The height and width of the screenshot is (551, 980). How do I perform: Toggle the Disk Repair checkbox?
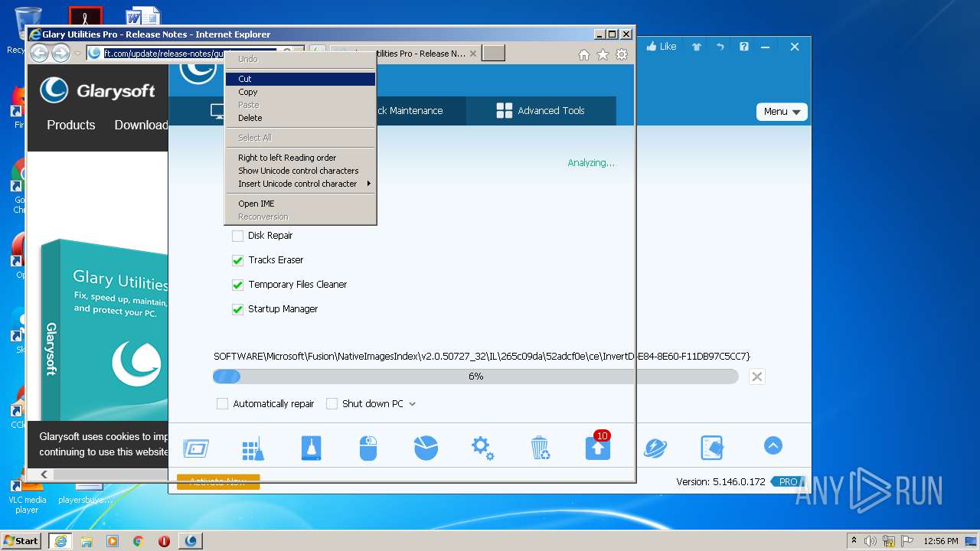pos(237,236)
